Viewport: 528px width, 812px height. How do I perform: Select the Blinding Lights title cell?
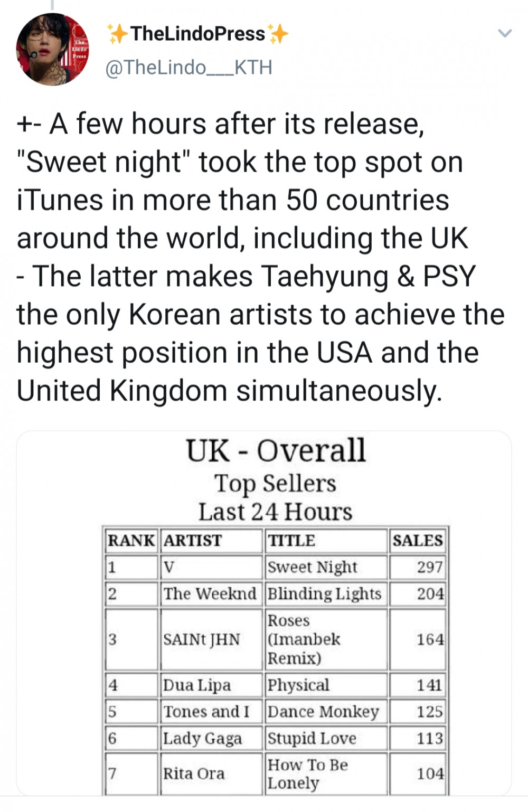325,594
